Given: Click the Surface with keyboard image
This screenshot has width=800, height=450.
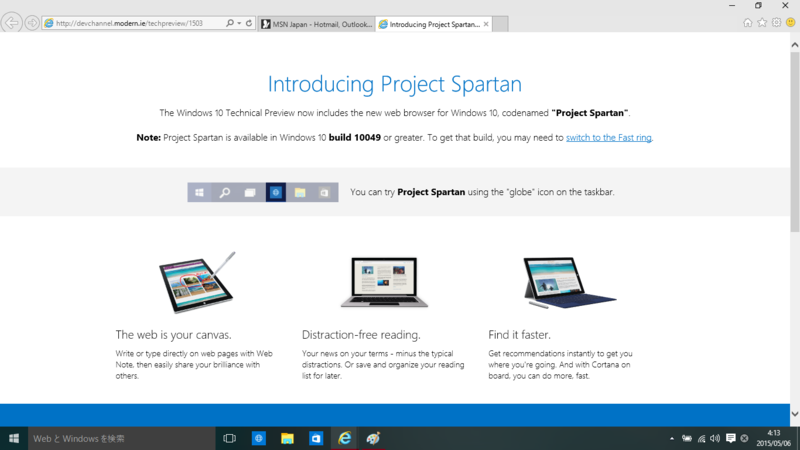Looking at the screenshot, I should (x=569, y=283).
